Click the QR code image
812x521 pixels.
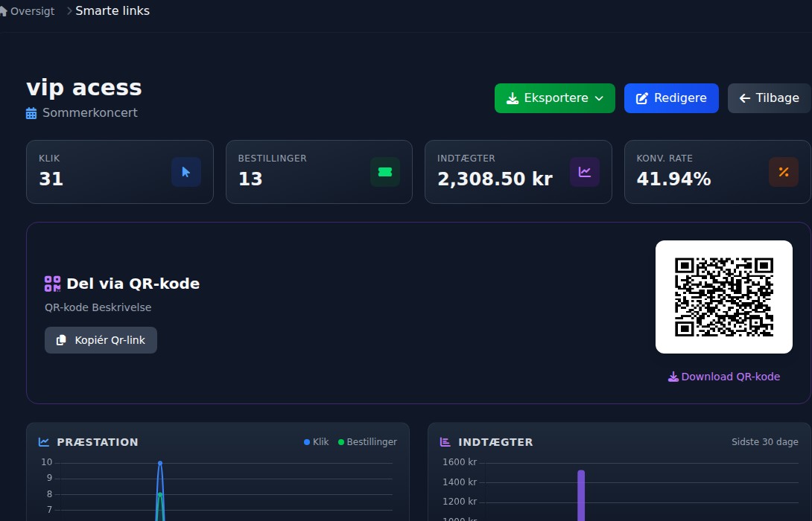(x=724, y=297)
